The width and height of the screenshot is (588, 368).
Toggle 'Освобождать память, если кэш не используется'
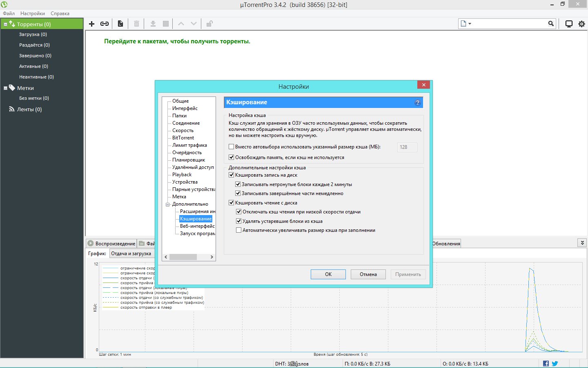232,157
